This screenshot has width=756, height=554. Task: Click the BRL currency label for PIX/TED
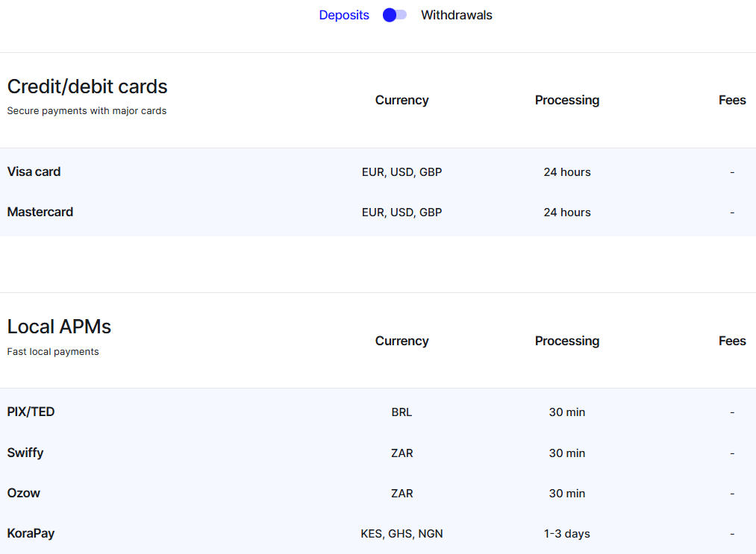pyautogui.click(x=402, y=412)
